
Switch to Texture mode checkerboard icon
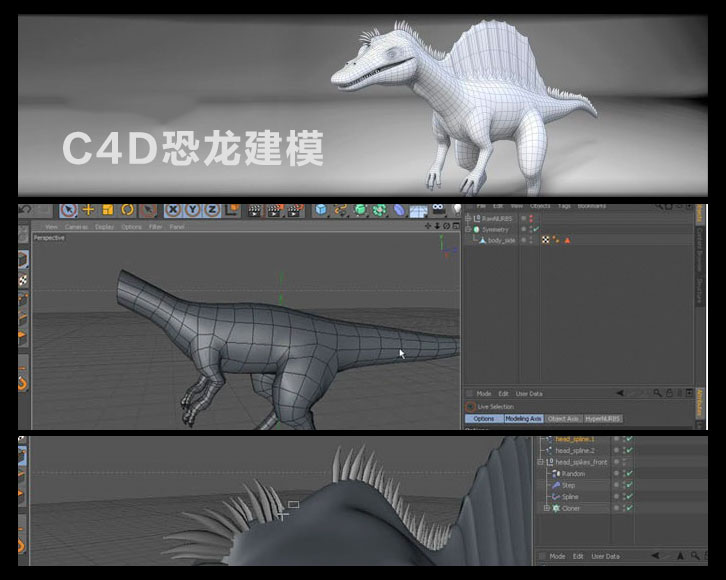tap(23, 280)
